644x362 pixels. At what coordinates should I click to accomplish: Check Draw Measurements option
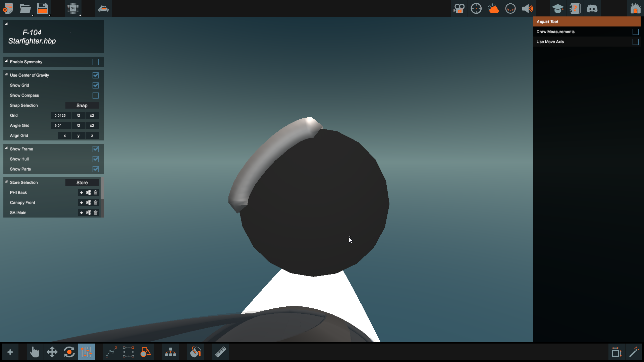(x=635, y=32)
